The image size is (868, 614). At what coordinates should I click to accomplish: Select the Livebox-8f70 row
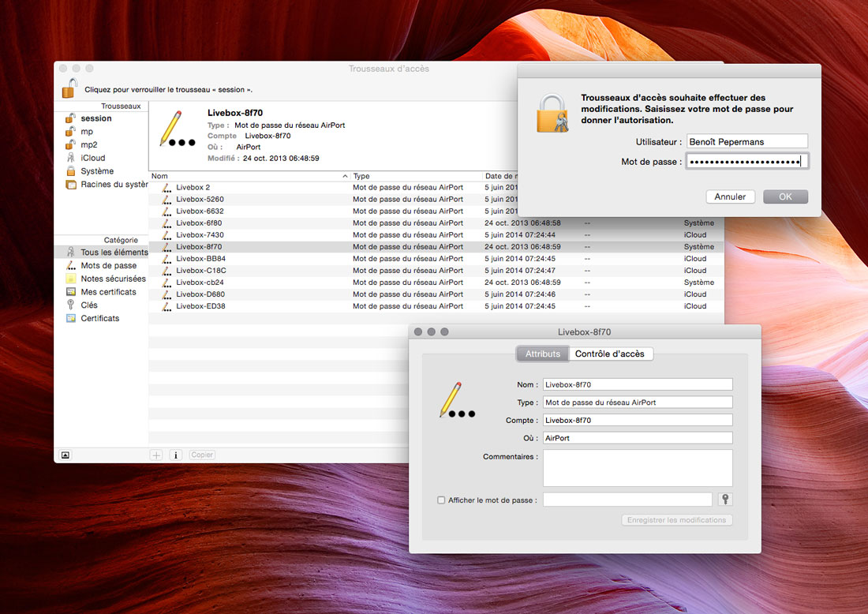436,247
